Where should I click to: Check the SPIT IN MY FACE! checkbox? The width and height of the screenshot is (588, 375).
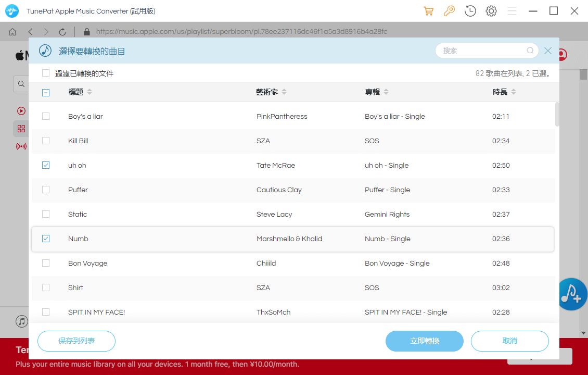tap(46, 312)
